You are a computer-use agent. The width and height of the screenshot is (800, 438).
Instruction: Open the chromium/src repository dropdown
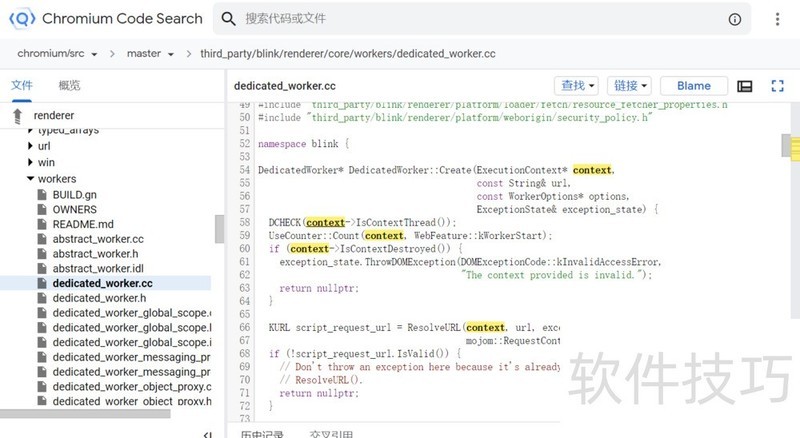pos(61,53)
